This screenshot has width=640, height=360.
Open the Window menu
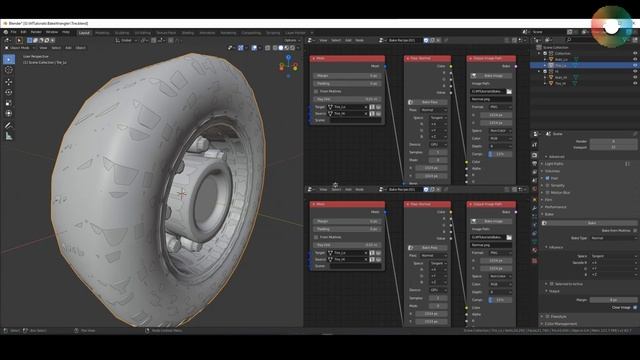tap(52, 32)
